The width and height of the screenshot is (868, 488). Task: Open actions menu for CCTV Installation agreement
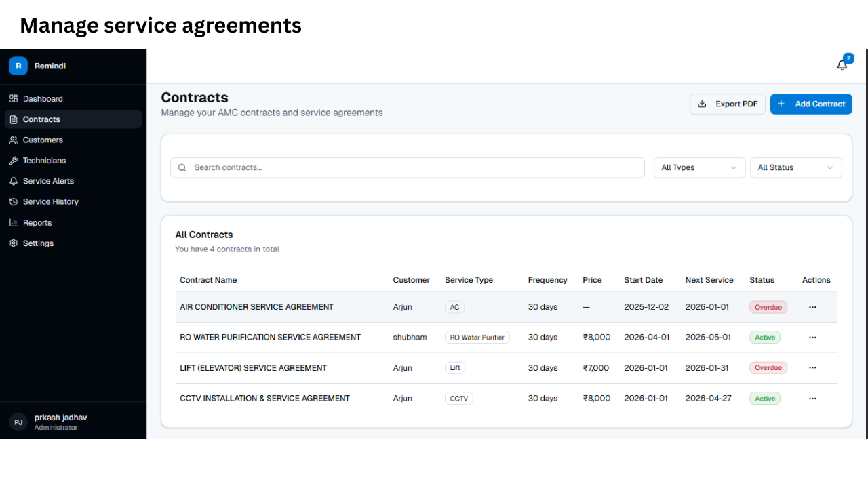pyautogui.click(x=812, y=399)
